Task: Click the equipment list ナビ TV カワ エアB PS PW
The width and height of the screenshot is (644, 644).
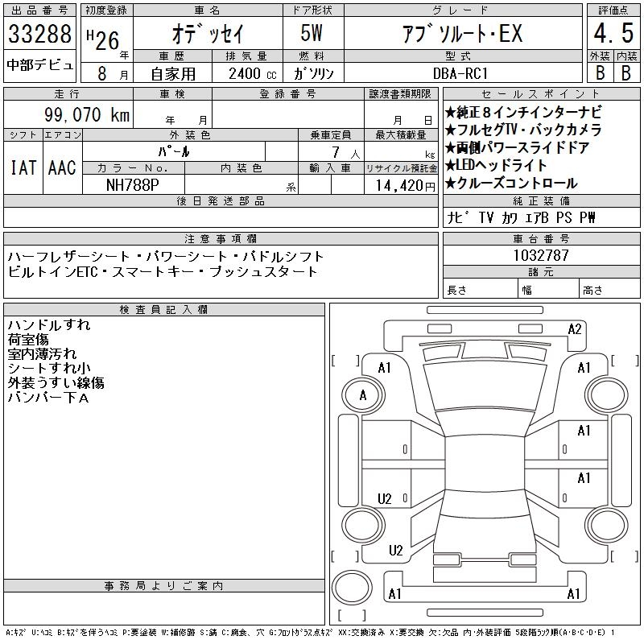Action: (521, 217)
